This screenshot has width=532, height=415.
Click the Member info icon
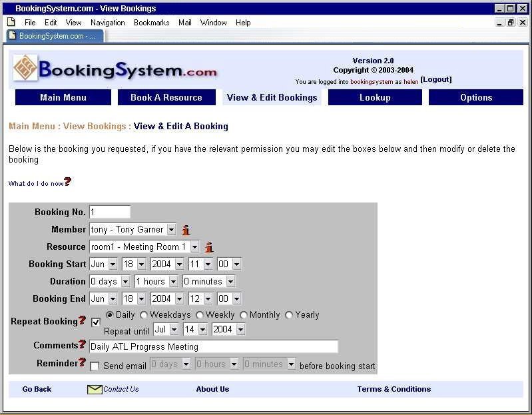pos(186,230)
